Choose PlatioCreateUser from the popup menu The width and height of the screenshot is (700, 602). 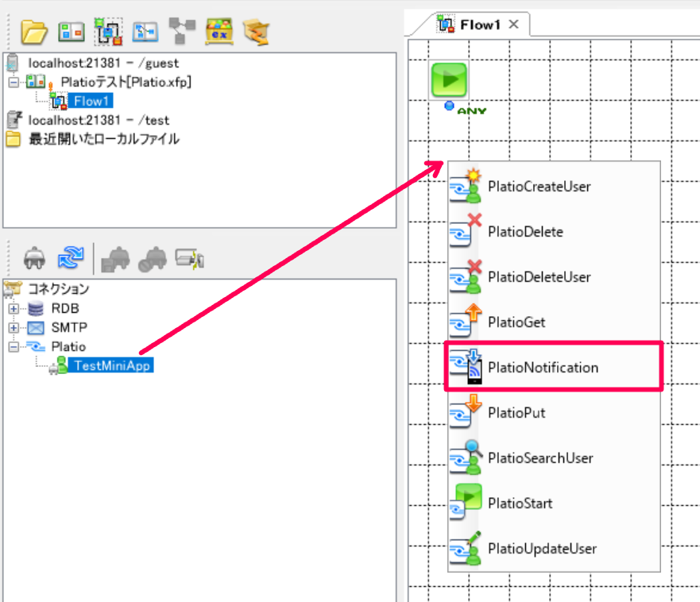tap(554, 187)
